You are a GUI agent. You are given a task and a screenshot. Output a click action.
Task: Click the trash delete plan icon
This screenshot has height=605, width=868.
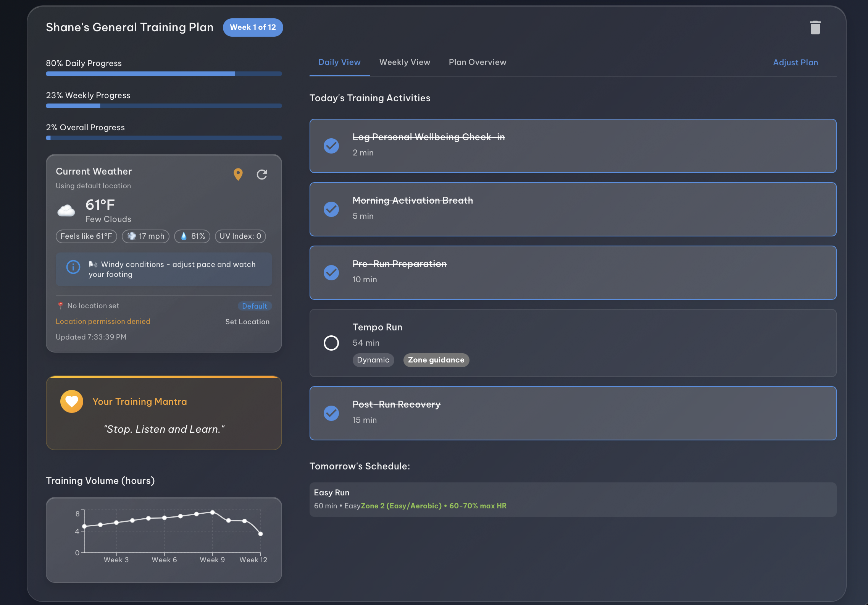[x=815, y=27]
